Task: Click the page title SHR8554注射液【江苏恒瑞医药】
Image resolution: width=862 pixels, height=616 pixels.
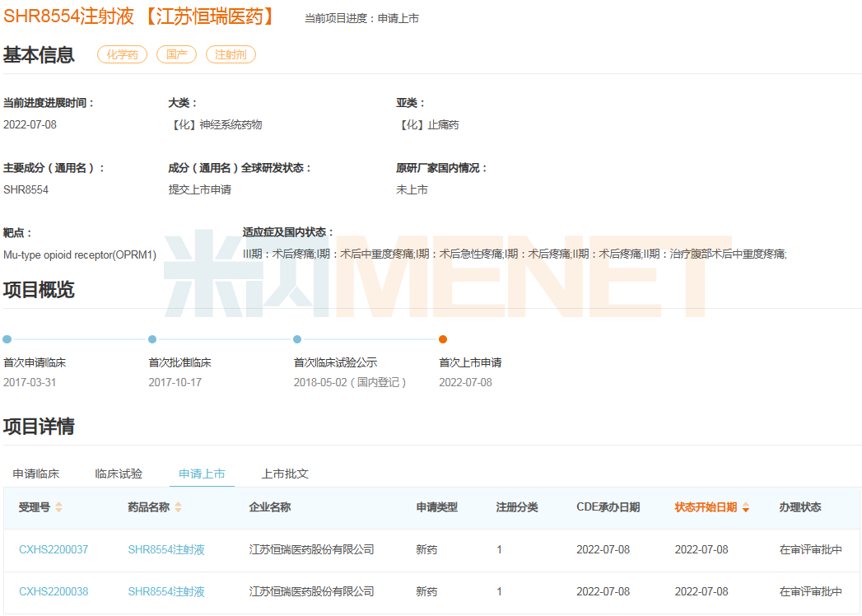Action: (140, 16)
